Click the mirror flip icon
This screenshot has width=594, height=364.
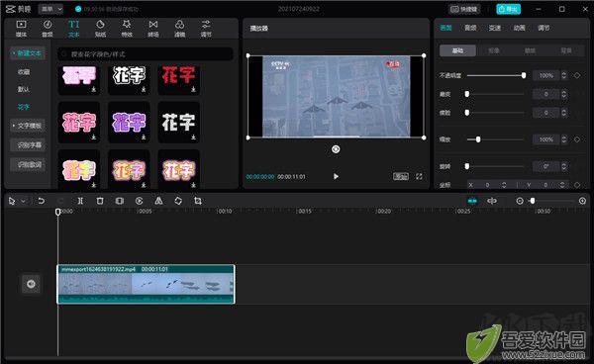tap(158, 201)
